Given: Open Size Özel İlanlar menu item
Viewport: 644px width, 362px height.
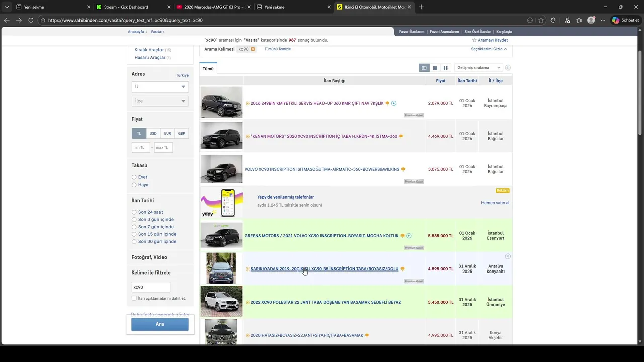Looking at the screenshot, I should pos(477,32).
